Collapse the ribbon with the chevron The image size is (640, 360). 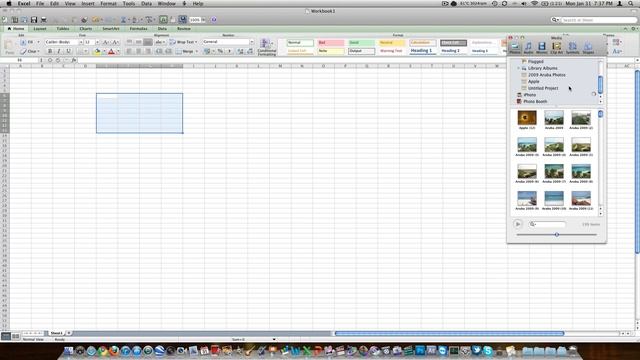coord(625,29)
